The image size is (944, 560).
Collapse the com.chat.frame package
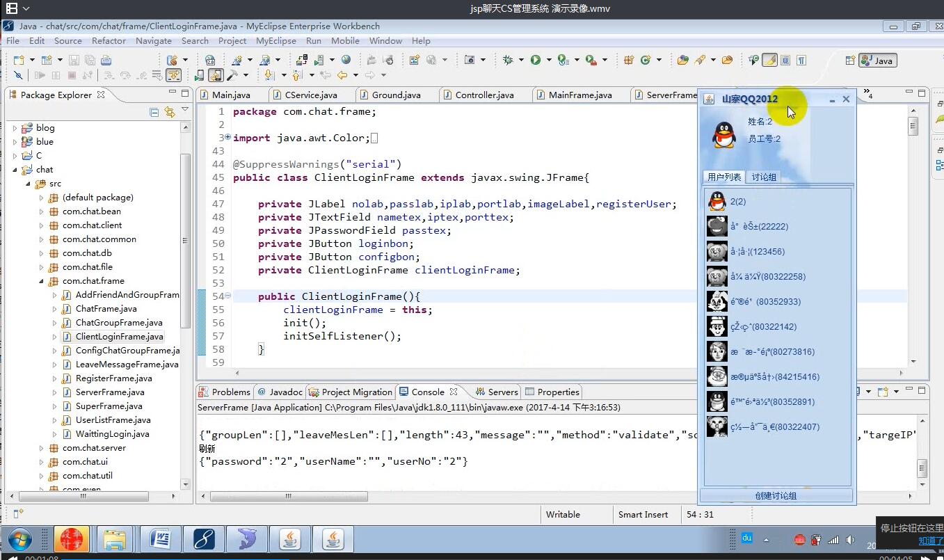41,281
